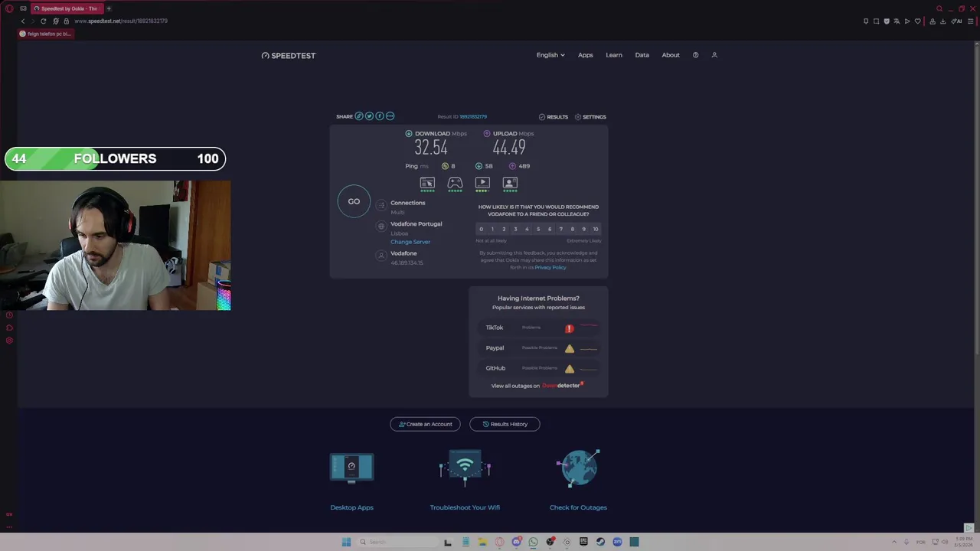980x551 pixels.
Task: Click the Paypal warning triangle icon
Action: point(570,348)
